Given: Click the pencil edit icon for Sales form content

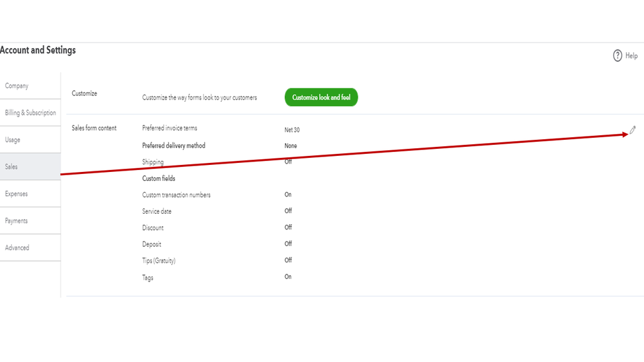Looking at the screenshot, I should [x=632, y=130].
